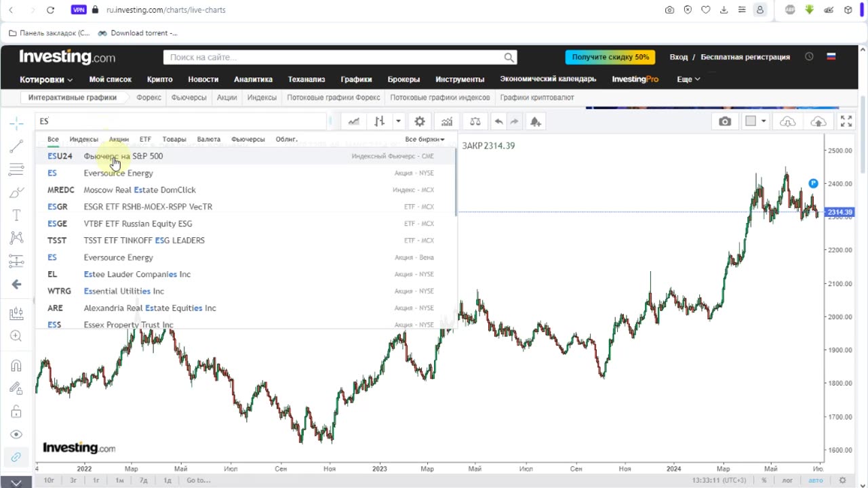Open the ruler measure tool

point(16,314)
